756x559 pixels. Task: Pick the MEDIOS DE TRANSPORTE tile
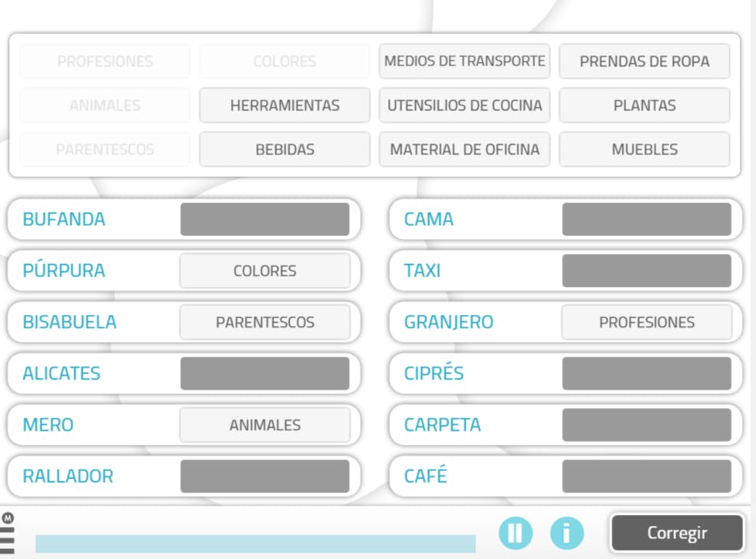tap(465, 61)
